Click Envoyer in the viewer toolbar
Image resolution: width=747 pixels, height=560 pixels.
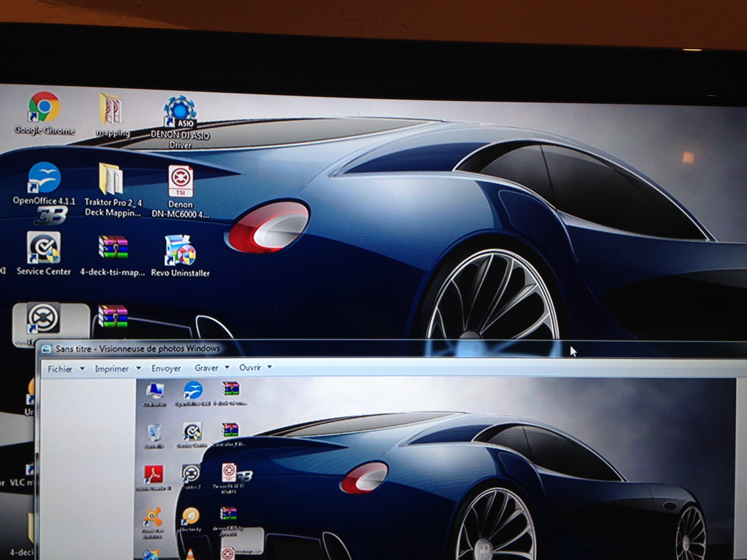coord(166,368)
